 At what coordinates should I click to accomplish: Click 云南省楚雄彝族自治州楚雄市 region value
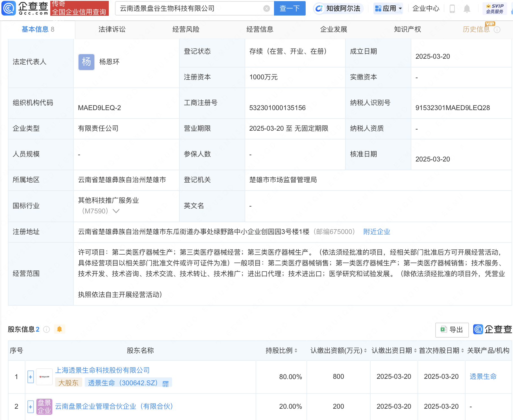tap(122, 180)
